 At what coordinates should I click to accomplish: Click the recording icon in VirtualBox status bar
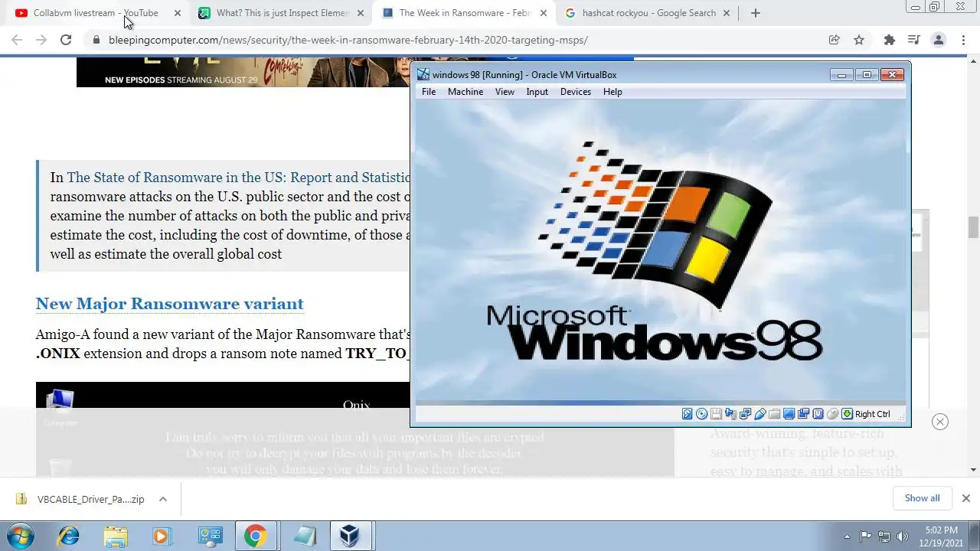pos(803,414)
